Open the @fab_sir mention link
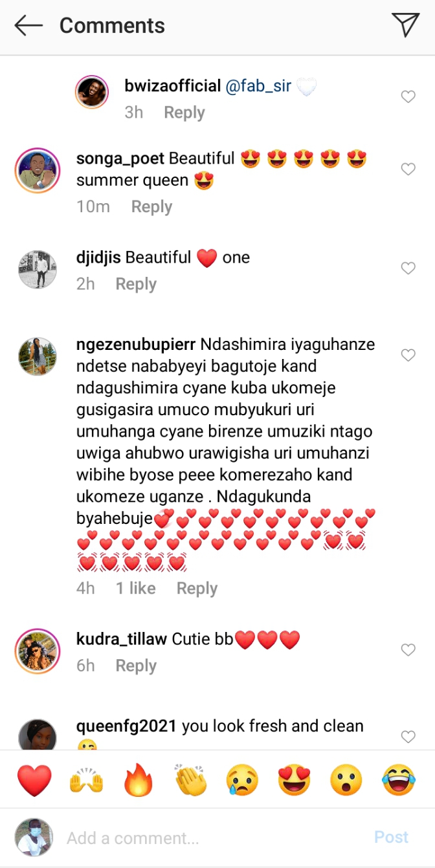Image resolution: width=435 pixels, height=868 pixels. coord(258,86)
